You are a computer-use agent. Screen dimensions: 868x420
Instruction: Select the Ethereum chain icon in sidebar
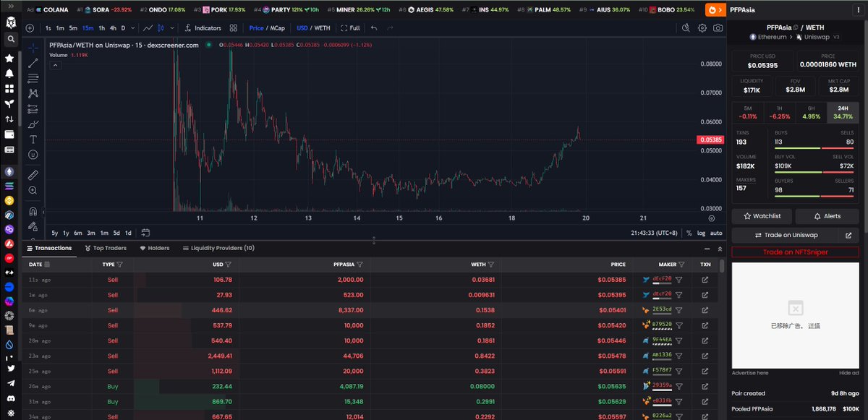click(x=9, y=172)
